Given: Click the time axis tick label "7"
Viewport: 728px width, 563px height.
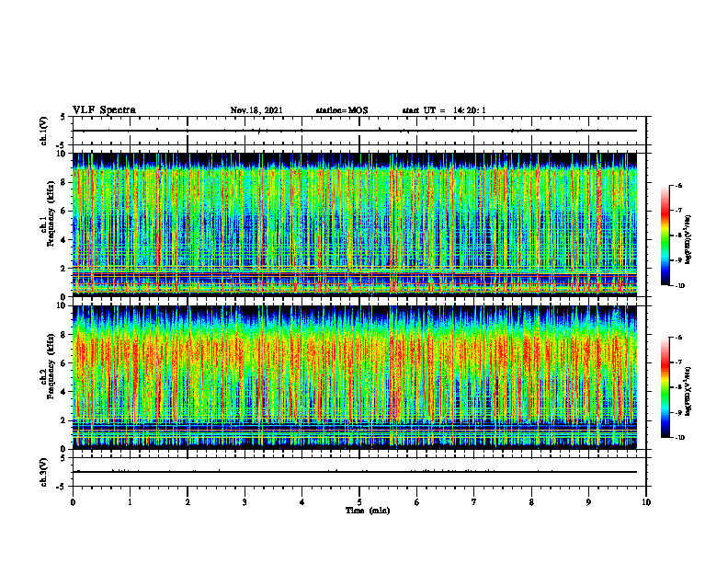Looking at the screenshot, I should pyautogui.click(x=474, y=502).
